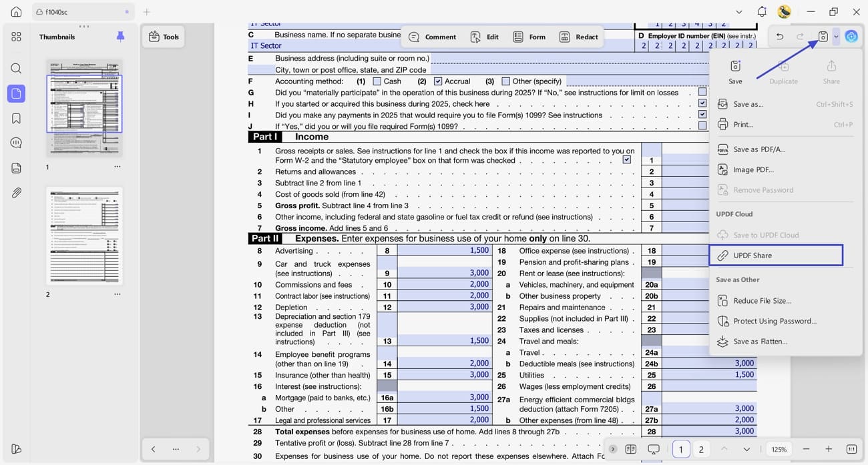The image size is (868, 465).
Task: Choose Save as... menu item
Action: click(785, 104)
